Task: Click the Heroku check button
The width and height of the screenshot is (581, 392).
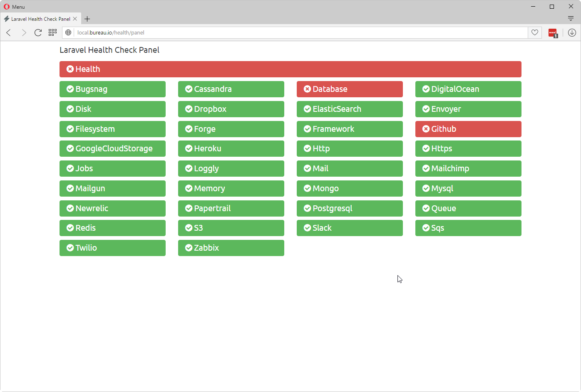Action: pos(231,148)
